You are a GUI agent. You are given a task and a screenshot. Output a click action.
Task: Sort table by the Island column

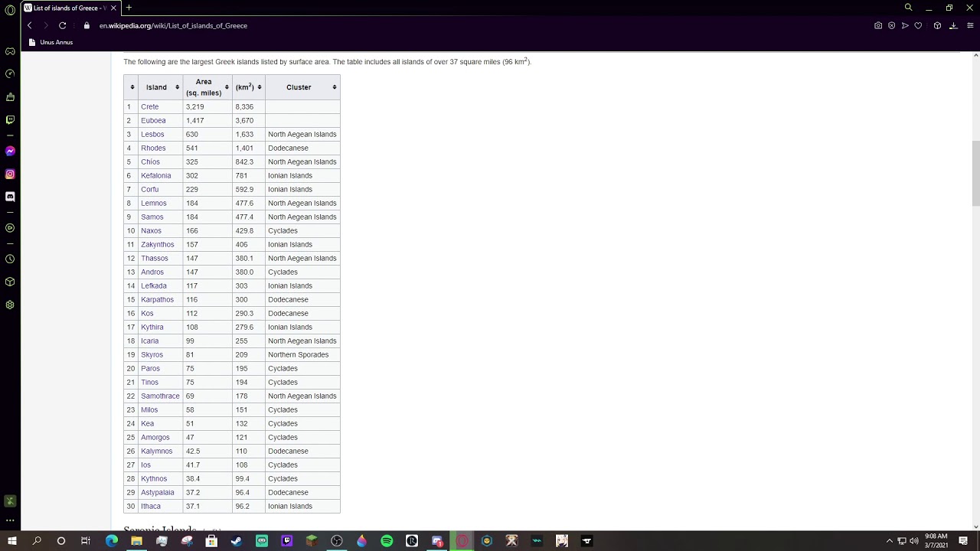coord(161,87)
